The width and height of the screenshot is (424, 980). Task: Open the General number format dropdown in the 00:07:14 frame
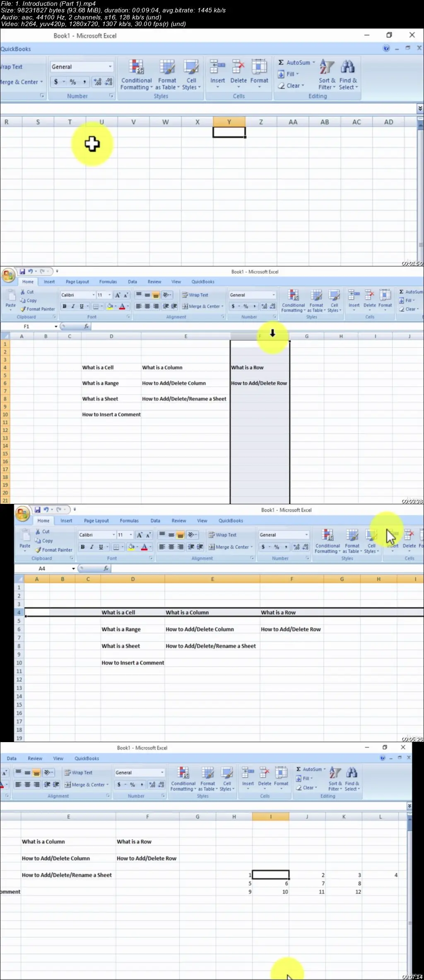point(162,773)
